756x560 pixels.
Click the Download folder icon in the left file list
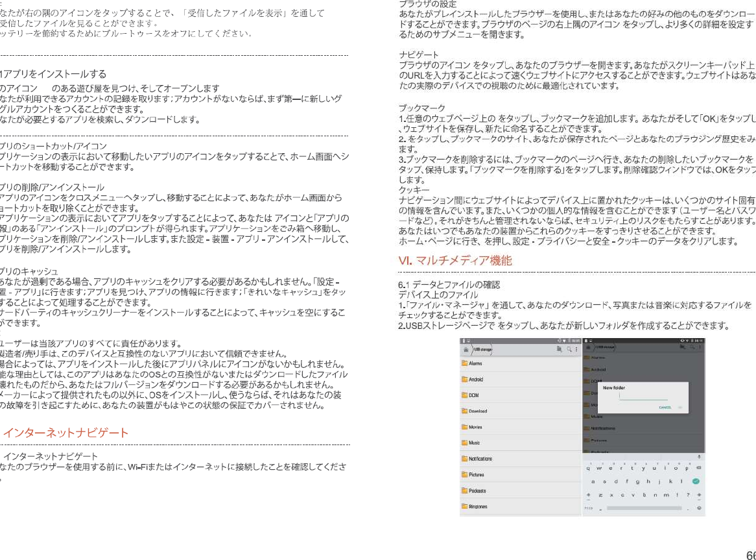tap(465, 411)
